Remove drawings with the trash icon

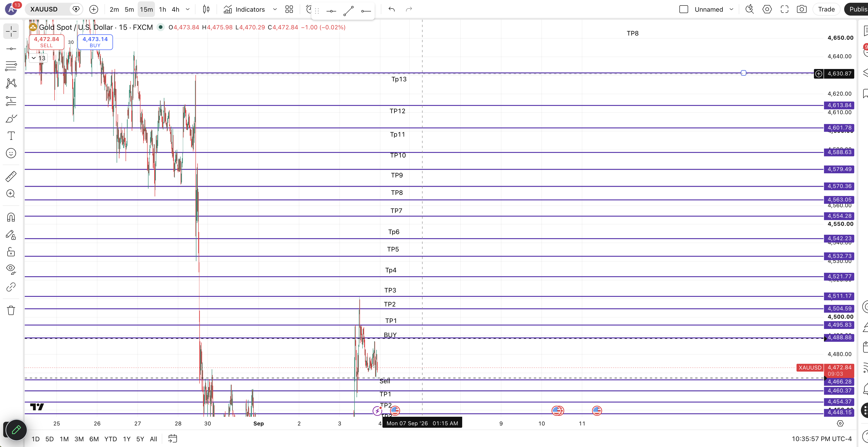pos(11,310)
